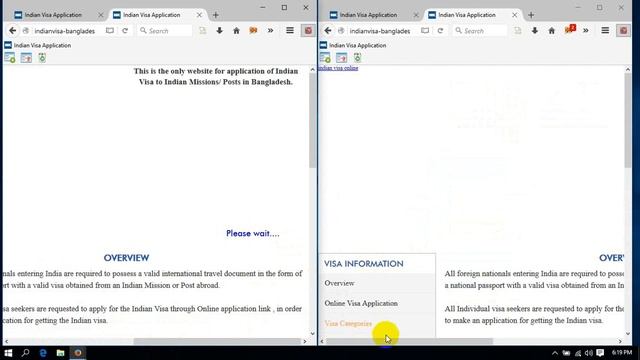This screenshot has width=640, height=360.
Task: Show hidden system tray icons
Action: pyautogui.click(x=555, y=353)
